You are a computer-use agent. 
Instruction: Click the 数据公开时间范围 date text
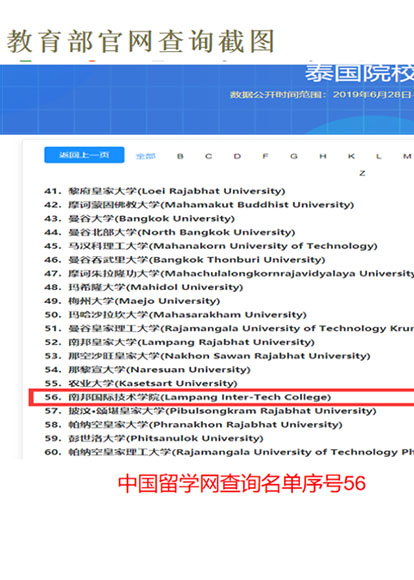(322, 94)
